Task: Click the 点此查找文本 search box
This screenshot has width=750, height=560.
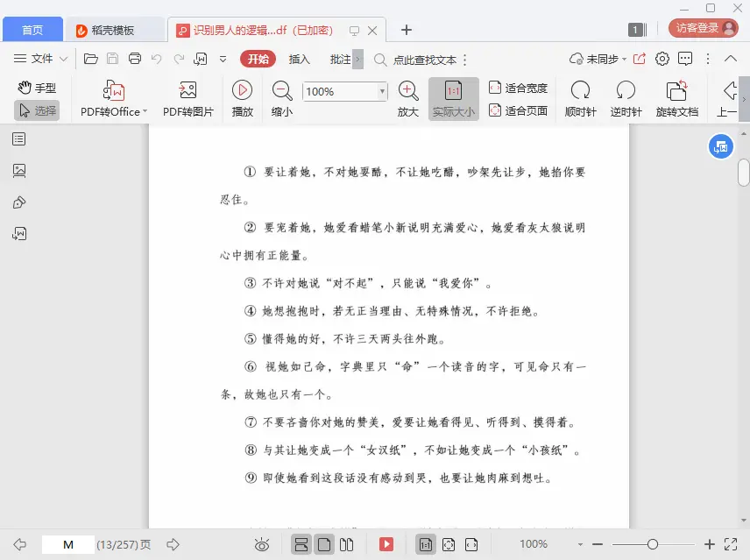Action: (425, 60)
